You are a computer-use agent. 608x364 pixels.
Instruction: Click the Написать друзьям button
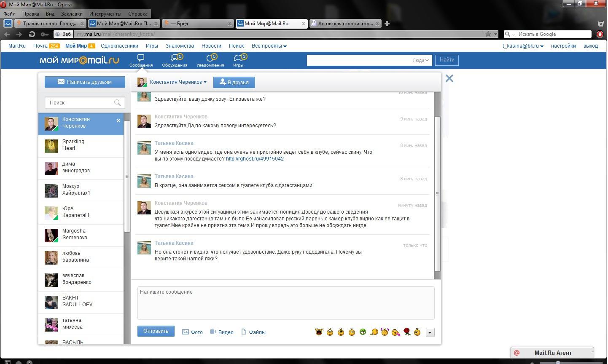click(85, 82)
